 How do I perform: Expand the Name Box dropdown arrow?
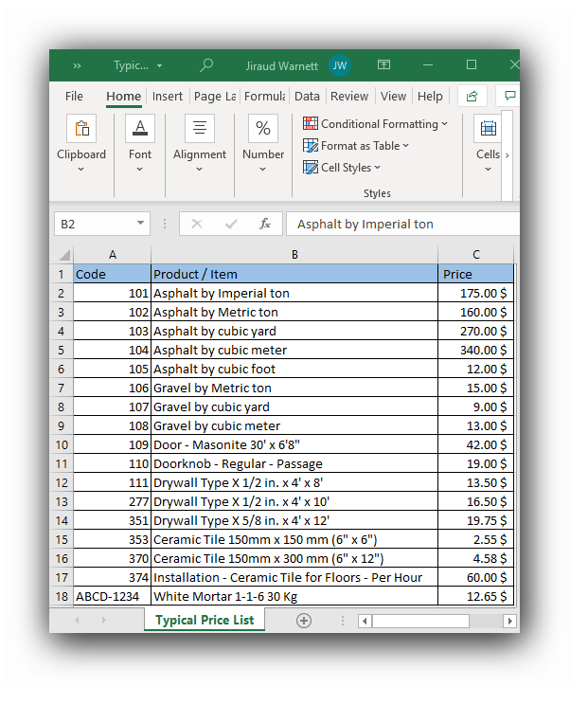[x=141, y=225]
